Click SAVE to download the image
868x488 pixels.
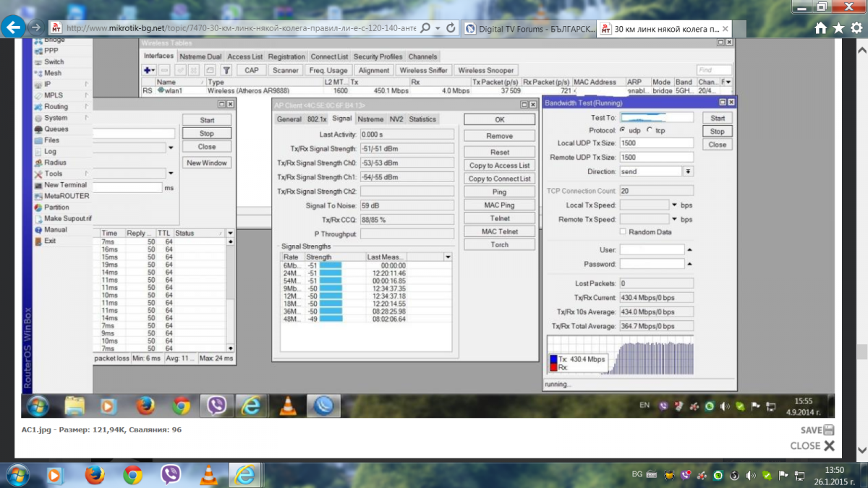[x=817, y=430]
